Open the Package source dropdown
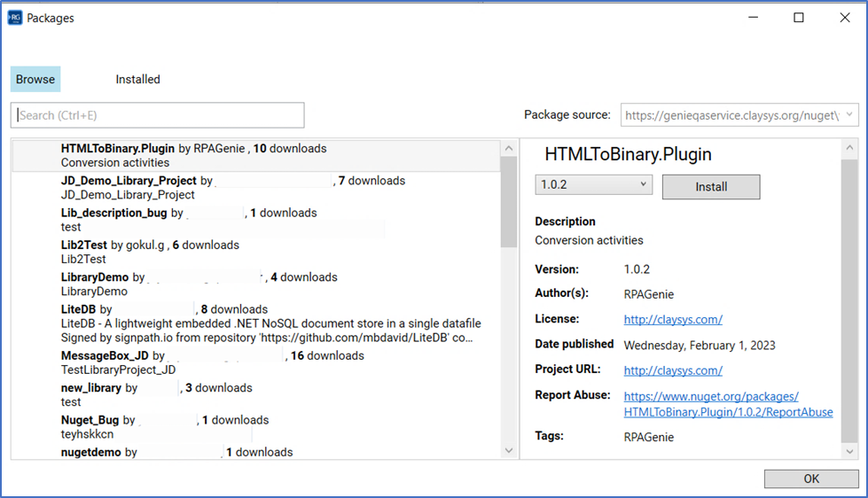 click(x=739, y=115)
